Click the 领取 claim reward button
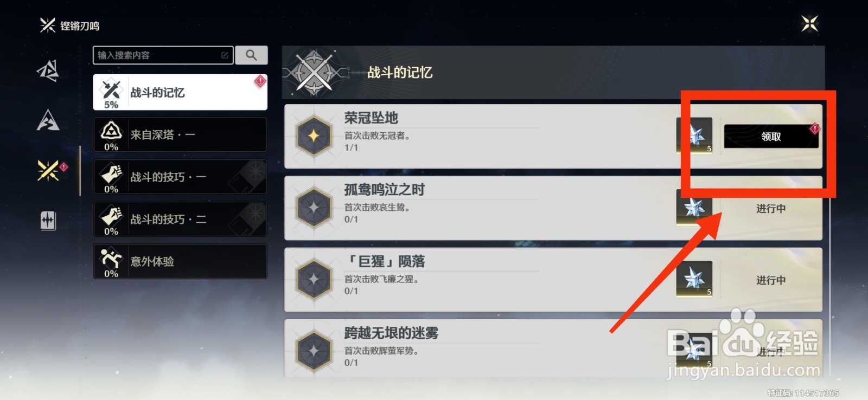 (771, 136)
